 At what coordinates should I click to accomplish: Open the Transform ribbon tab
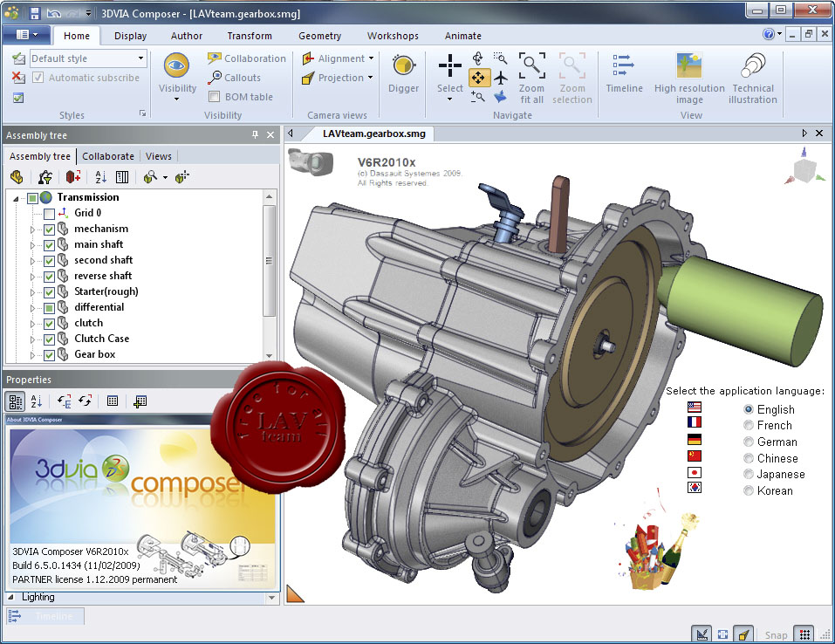(250, 36)
